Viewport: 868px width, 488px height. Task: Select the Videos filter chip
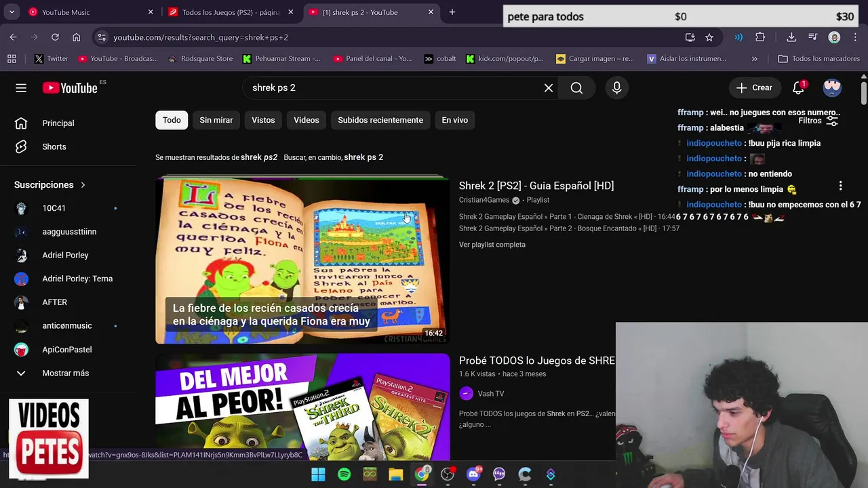(x=307, y=120)
